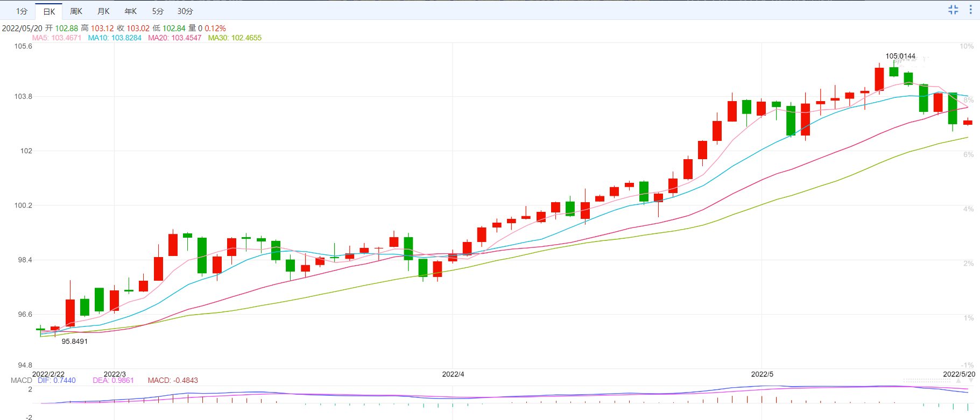
Task: Click the MA5: 103.4671 legend label
Action: tap(57, 38)
